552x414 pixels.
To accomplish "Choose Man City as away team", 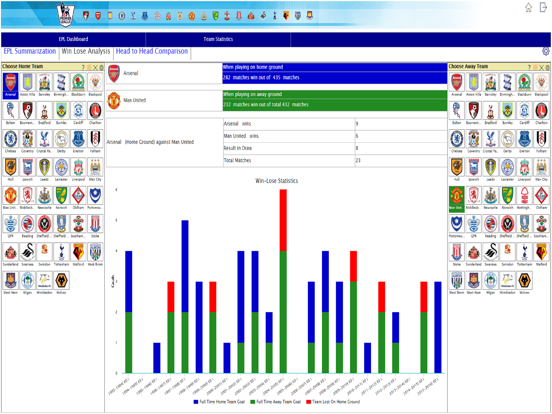I will pos(541,169).
